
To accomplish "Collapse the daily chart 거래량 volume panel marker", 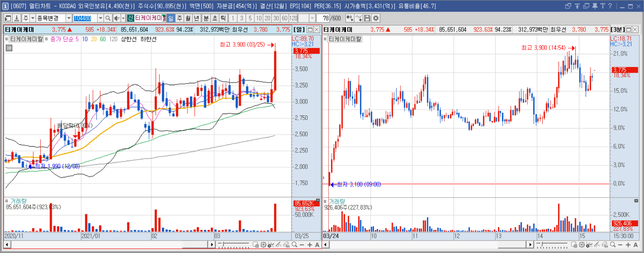I will click(7, 201).
